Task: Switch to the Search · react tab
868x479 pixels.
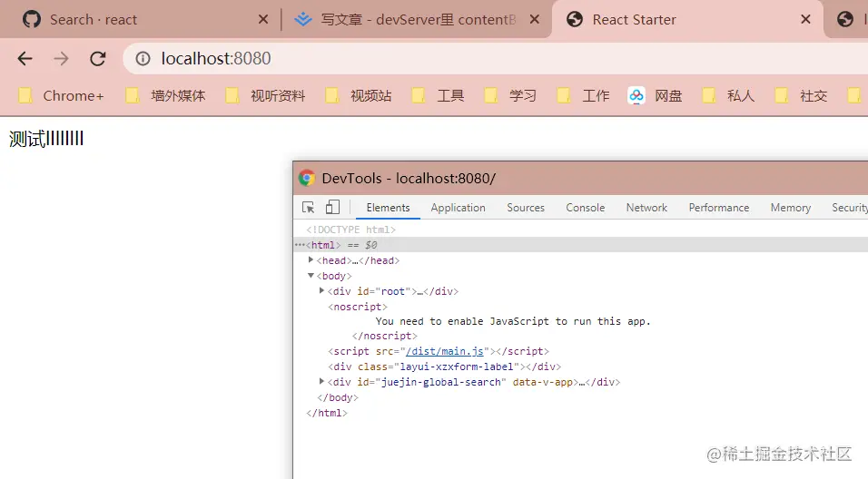Action: [x=138, y=19]
